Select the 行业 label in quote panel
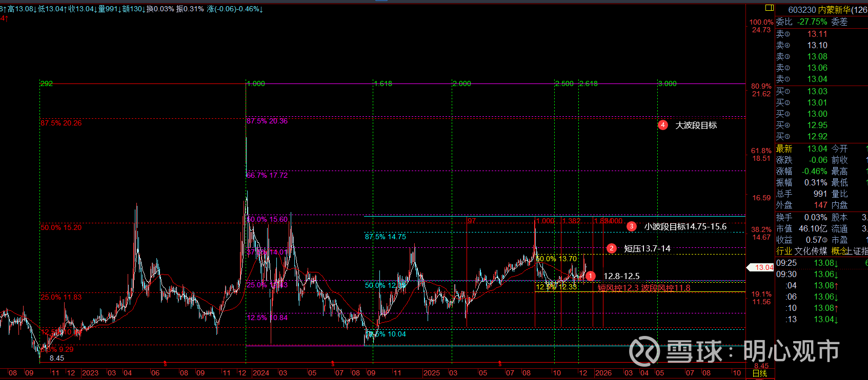 coord(784,251)
